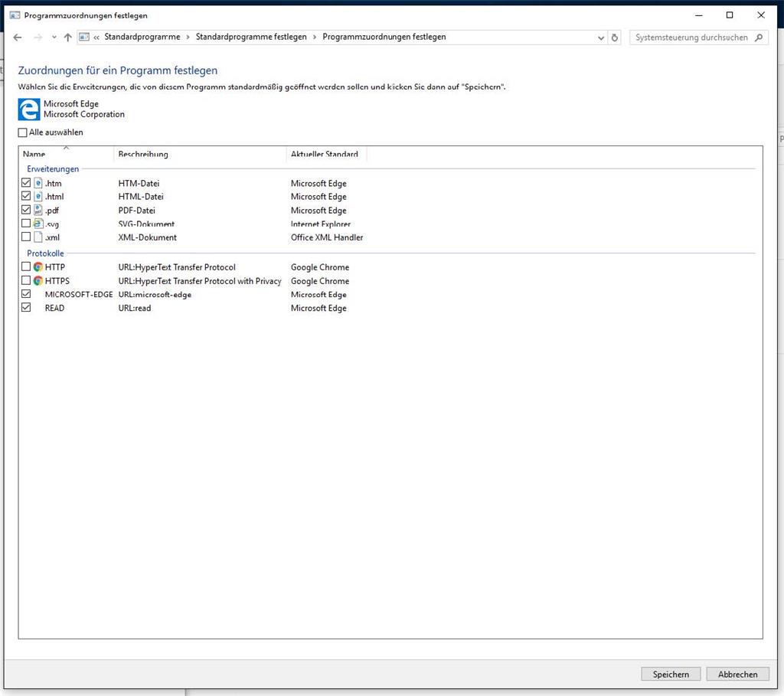Go up one level with up arrow

[68, 38]
